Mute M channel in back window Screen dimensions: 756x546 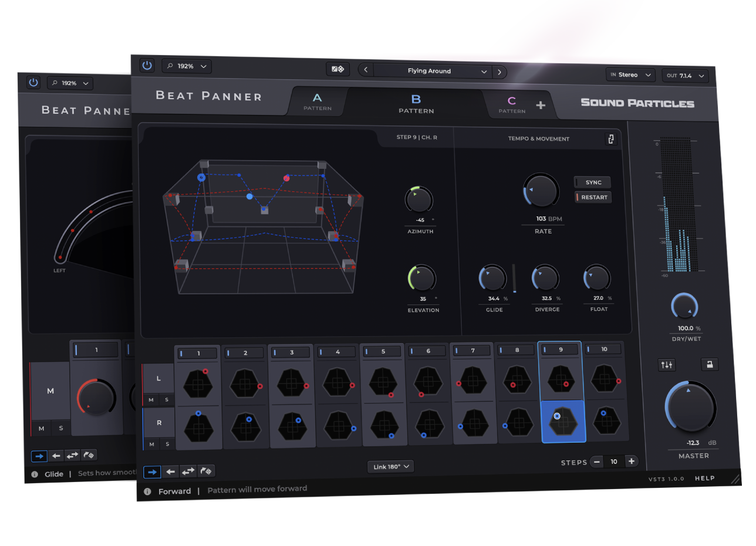pyautogui.click(x=41, y=429)
